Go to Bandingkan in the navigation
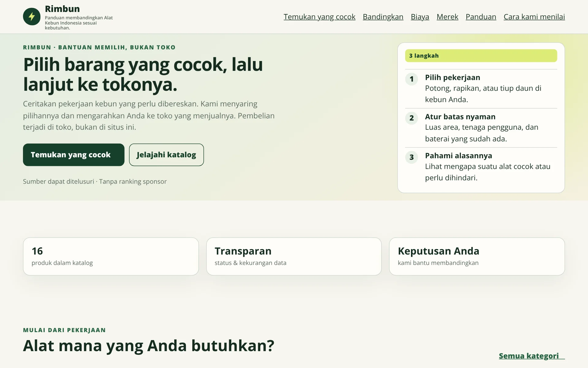 click(383, 17)
